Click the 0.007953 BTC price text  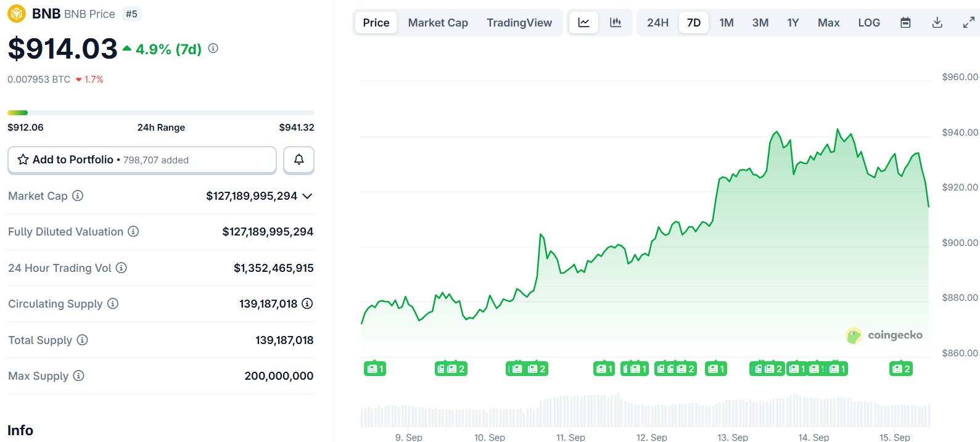tap(39, 80)
